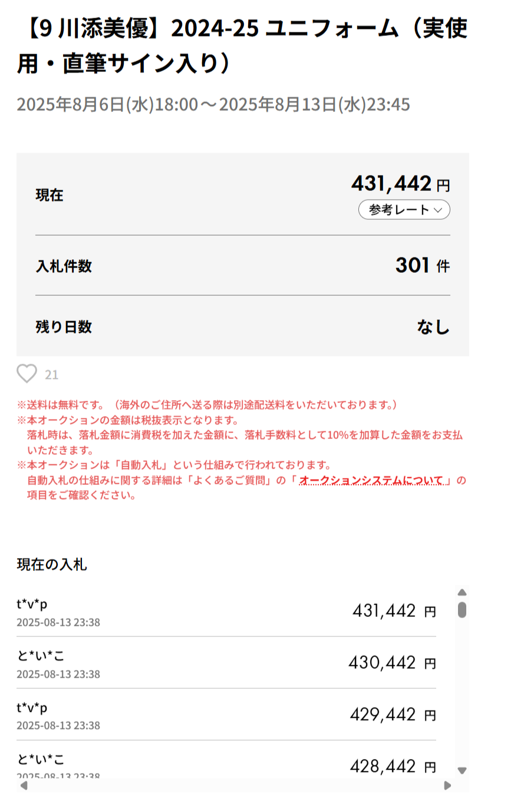Viewport: 514px width, 812px height.
Task: Click the 川添美優 uniform auction title
Action: [x=242, y=46]
